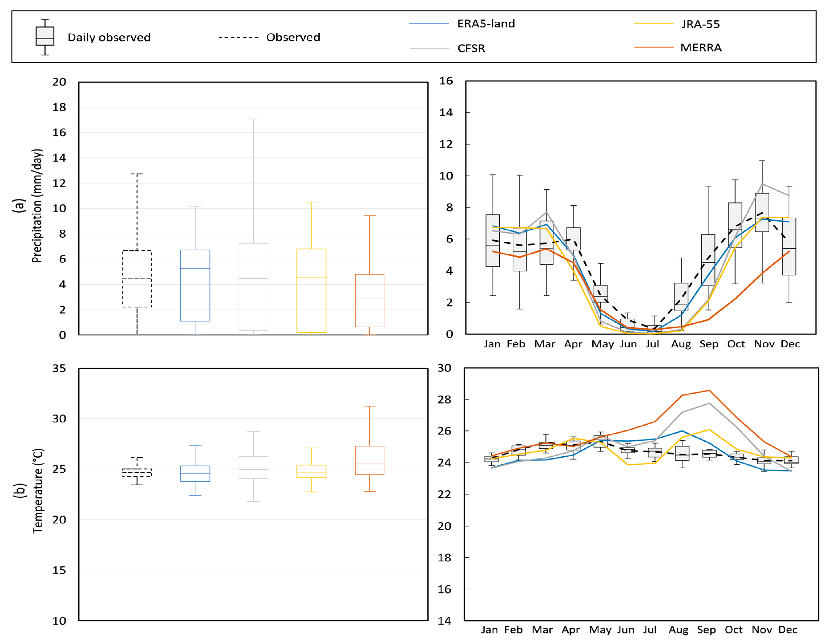Click the orange MERRA temperature boxplot
The width and height of the screenshot is (829, 644).
[x=369, y=460]
